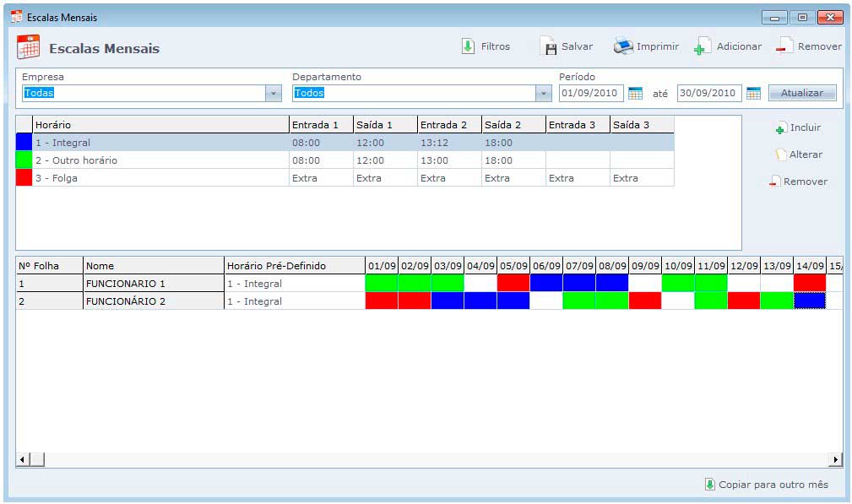Click the Filtros green arrow icon
The height and width of the screenshot is (504, 852).
[x=468, y=46]
